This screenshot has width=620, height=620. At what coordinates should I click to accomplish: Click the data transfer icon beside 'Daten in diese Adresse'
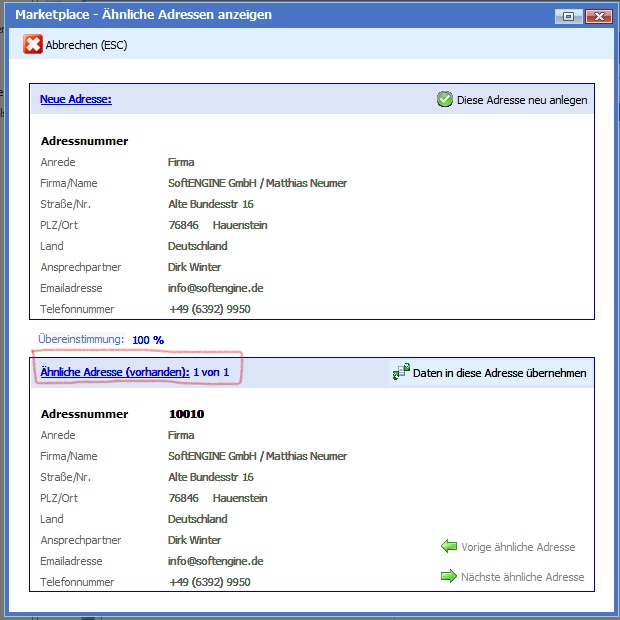pyautogui.click(x=401, y=372)
